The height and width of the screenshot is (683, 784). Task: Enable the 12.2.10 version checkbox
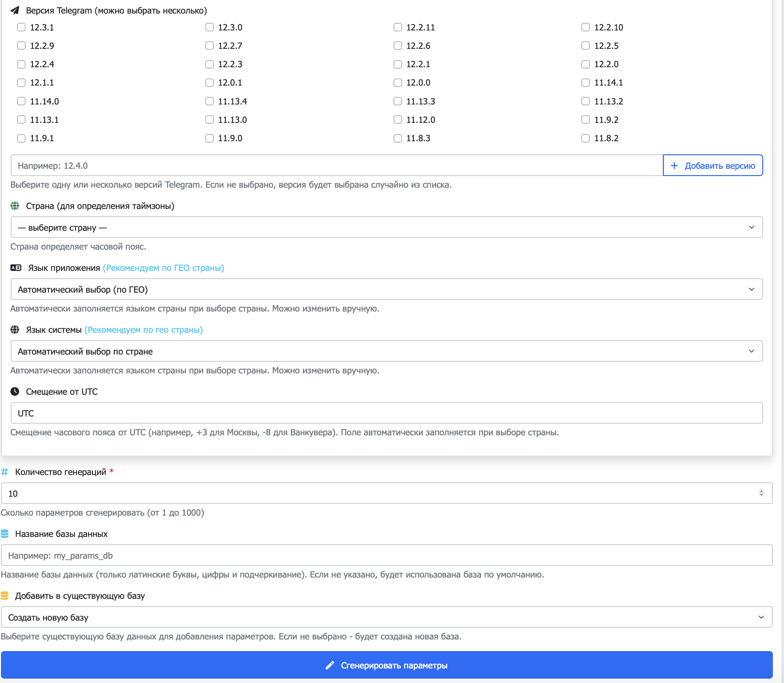click(586, 28)
